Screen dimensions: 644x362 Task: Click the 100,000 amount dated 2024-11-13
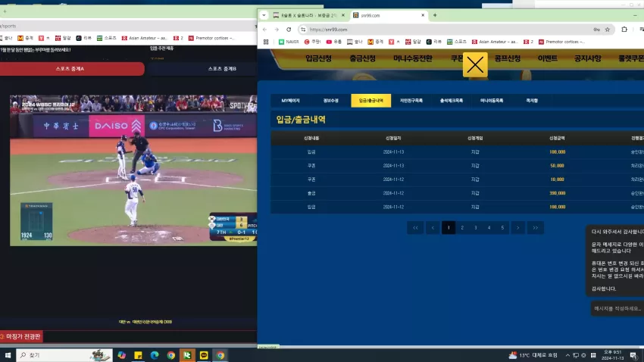[x=558, y=152]
